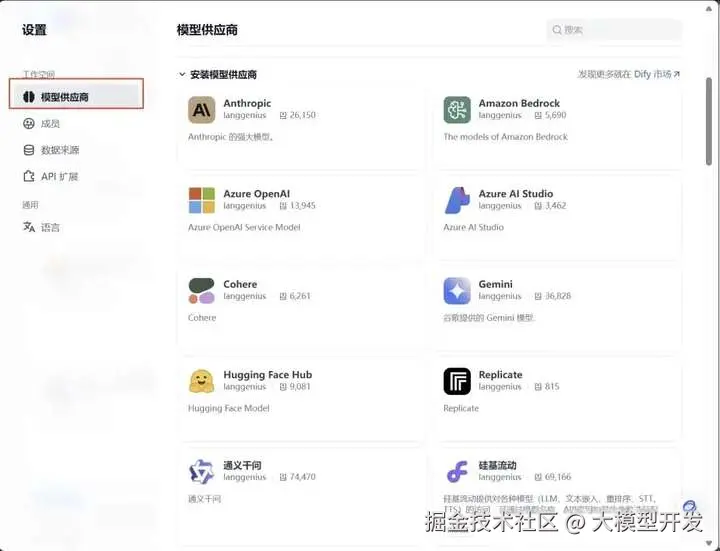The height and width of the screenshot is (551, 720).
Task: Click the download count icon next to 36,828
Action: 538,296
